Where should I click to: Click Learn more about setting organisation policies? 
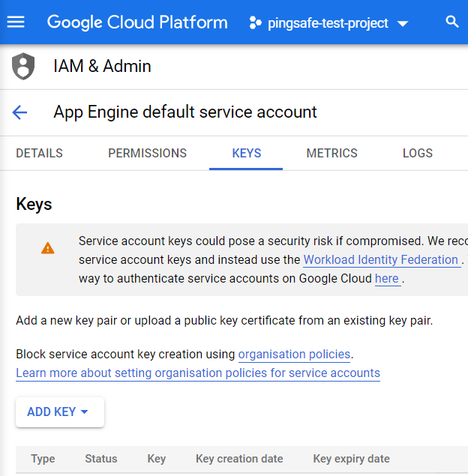click(x=198, y=373)
